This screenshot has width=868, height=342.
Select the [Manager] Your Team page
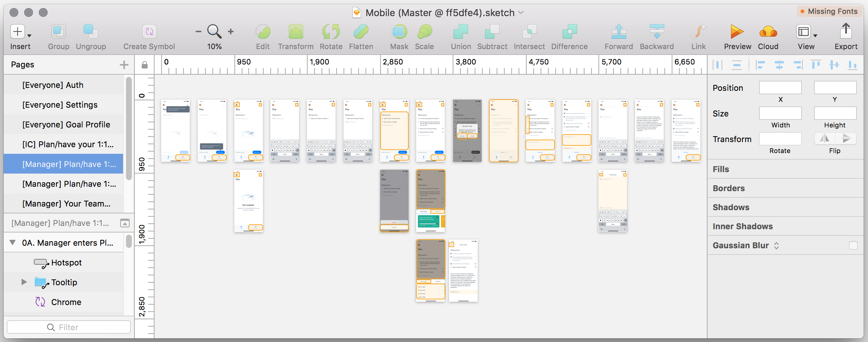66,204
